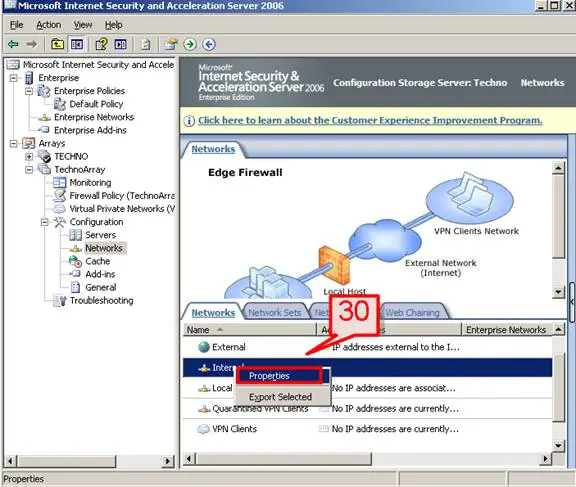The height and width of the screenshot is (487, 576).
Task: Click the blue circular left-arrow toolbar icon
Action: 209,44
